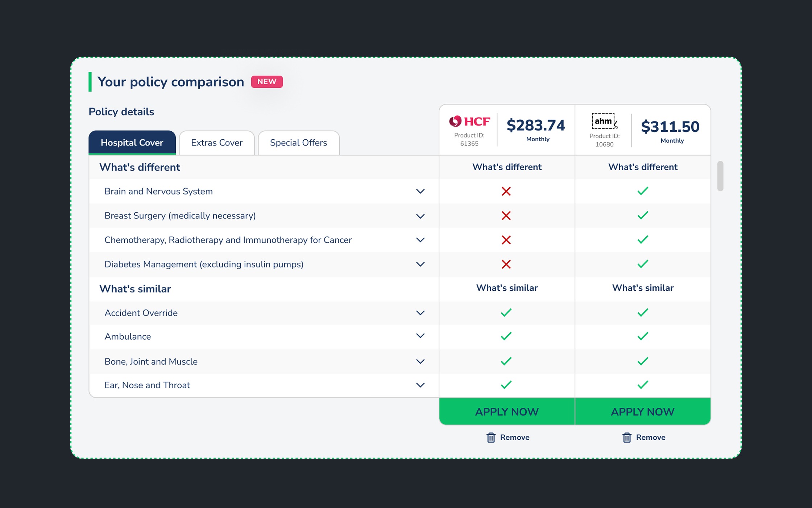Switch to the Extras Cover tab
The width and height of the screenshot is (812, 508).
(216, 143)
